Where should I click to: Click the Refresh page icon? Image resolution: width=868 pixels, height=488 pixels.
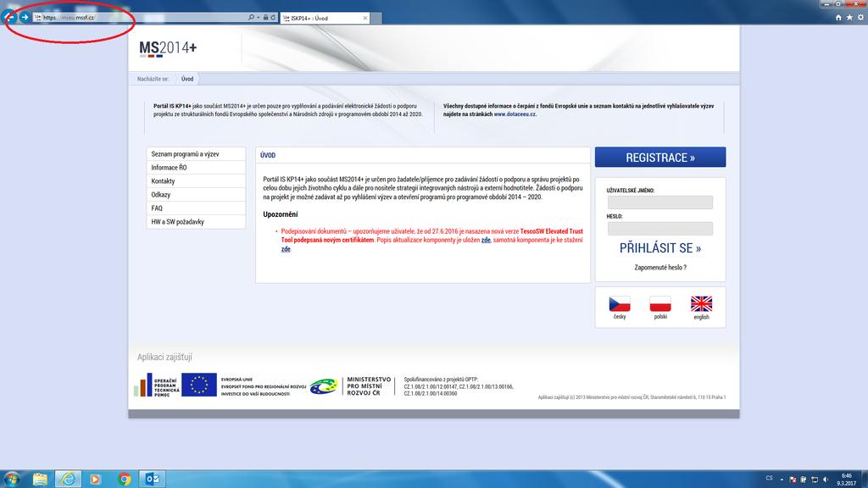tap(273, 17)
